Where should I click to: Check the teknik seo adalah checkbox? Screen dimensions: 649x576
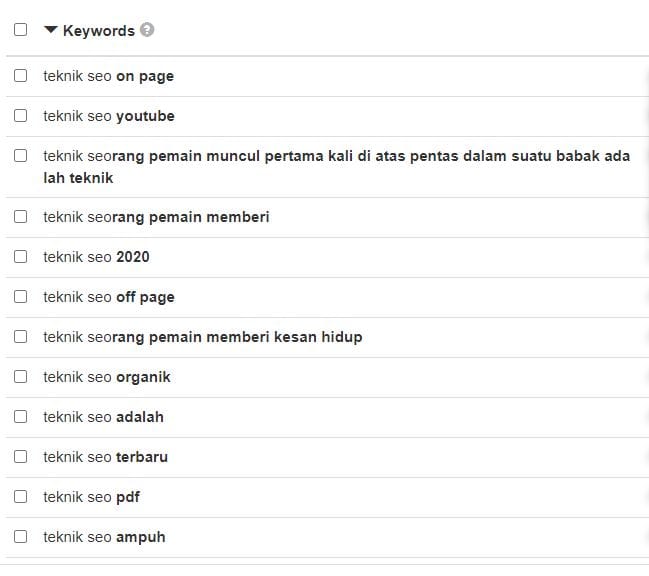pos(21,417)
